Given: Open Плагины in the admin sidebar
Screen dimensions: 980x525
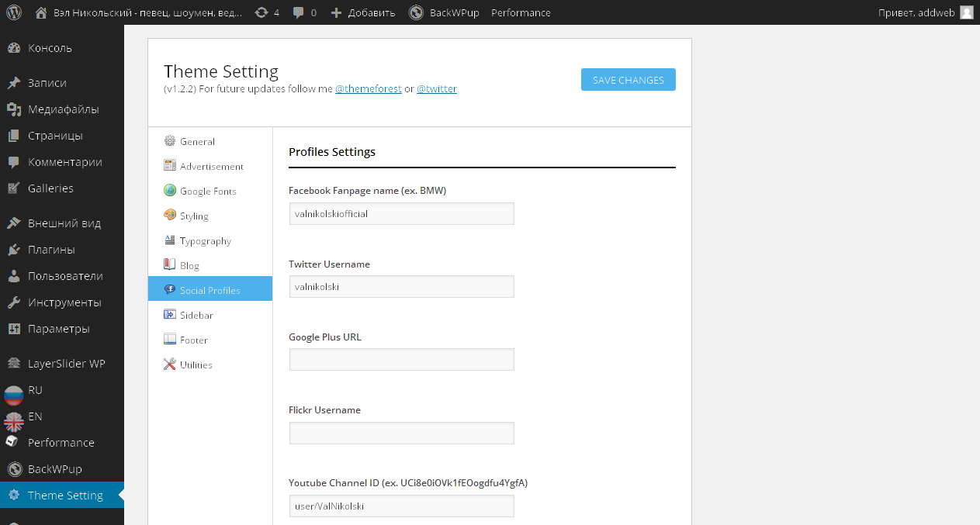Looking at the screenshot, I should pyautogui.click(x=51, y=250).
